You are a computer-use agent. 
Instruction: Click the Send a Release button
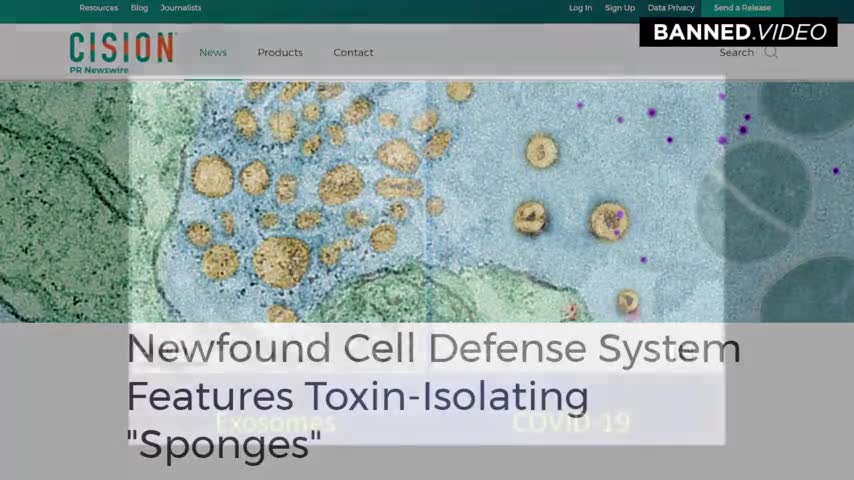[742, 8]
